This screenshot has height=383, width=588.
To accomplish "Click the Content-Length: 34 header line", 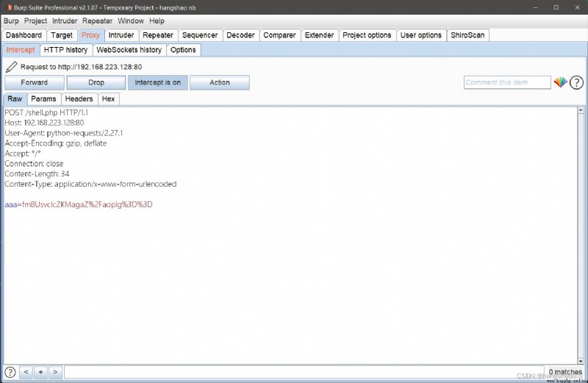I will click(x=37, y=173).
